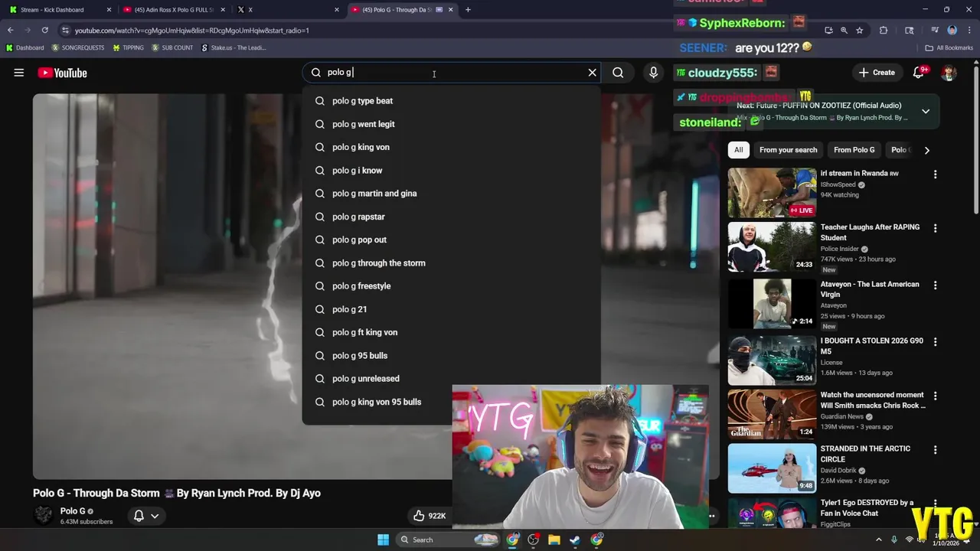Screen dimensions: 980x551
Task: Open the YouTube account avatar menu
Action: point(949,73)
